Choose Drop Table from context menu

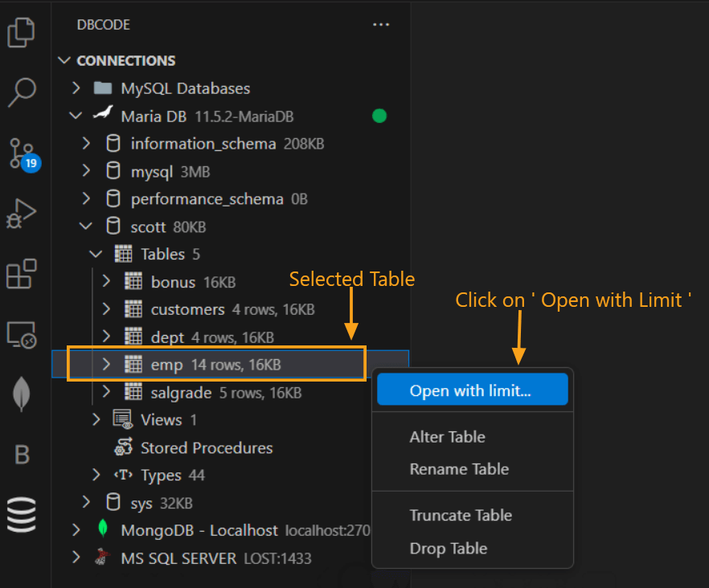click(473, 548)
